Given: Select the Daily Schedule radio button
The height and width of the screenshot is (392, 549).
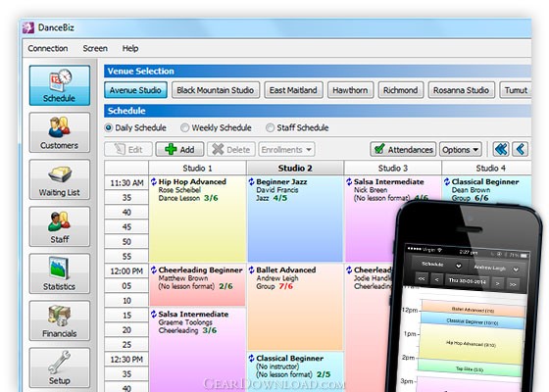Looking at the screenshot, I should pos(109,127).
